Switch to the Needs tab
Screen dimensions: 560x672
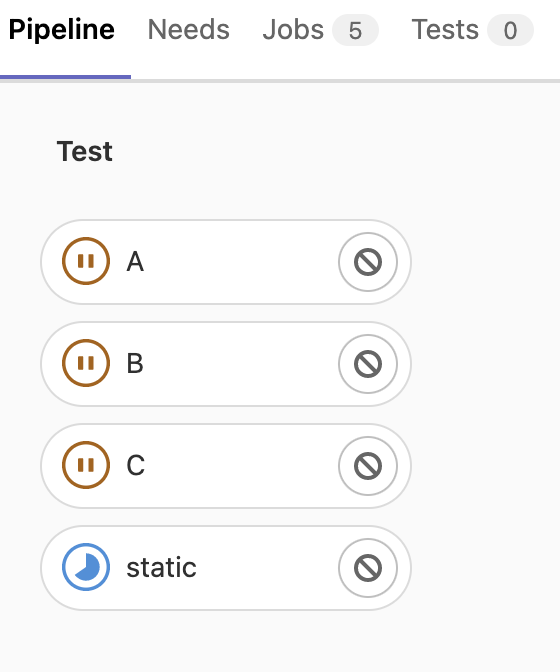tap(189, 30)
